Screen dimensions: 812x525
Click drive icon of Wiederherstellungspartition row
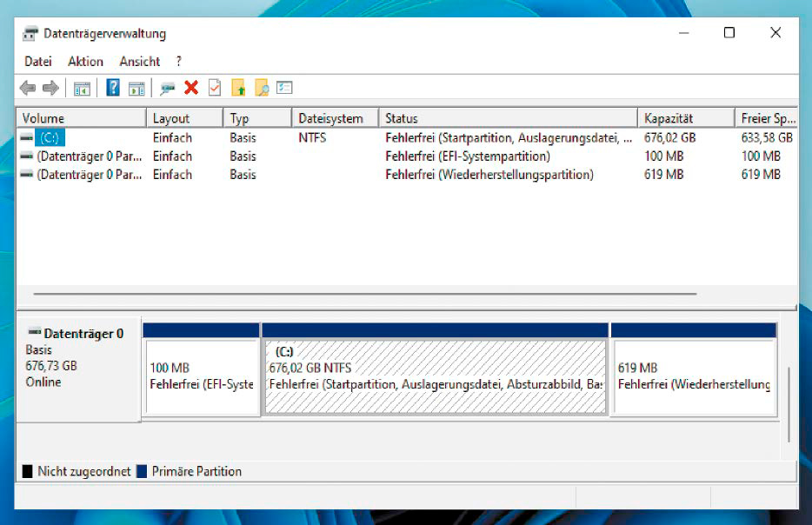26,175
